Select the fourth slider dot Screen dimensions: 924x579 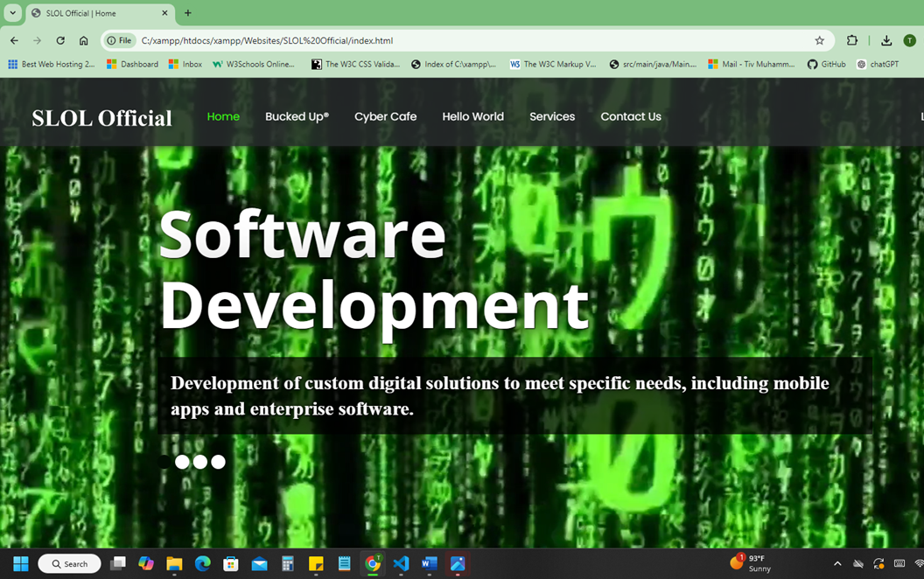[x=218, y=462]
